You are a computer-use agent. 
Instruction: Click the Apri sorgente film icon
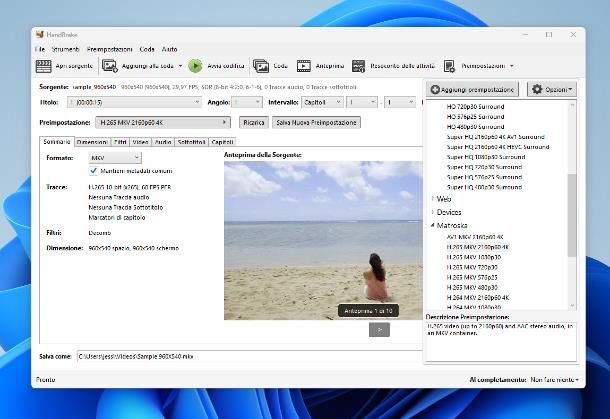pos(44,66)
